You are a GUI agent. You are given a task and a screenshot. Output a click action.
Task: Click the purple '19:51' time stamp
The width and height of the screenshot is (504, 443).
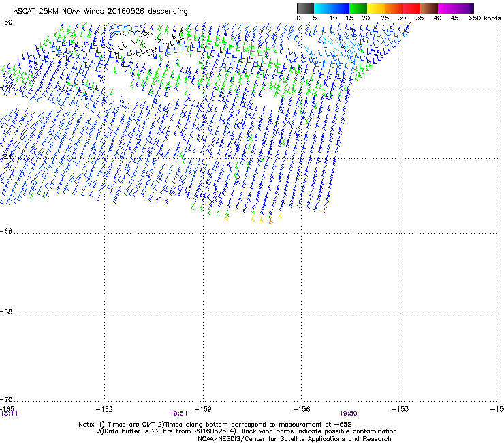[x=178, y=414]
